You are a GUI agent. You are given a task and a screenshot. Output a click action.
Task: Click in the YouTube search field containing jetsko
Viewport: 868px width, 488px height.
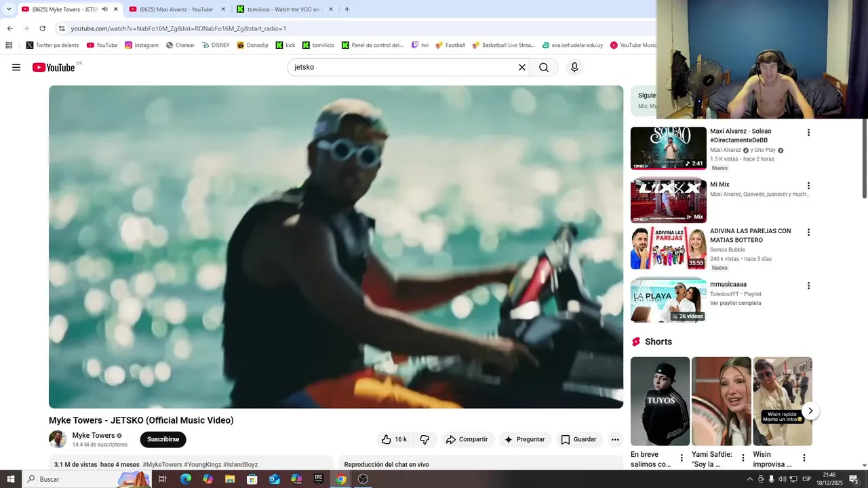point(403,67)
